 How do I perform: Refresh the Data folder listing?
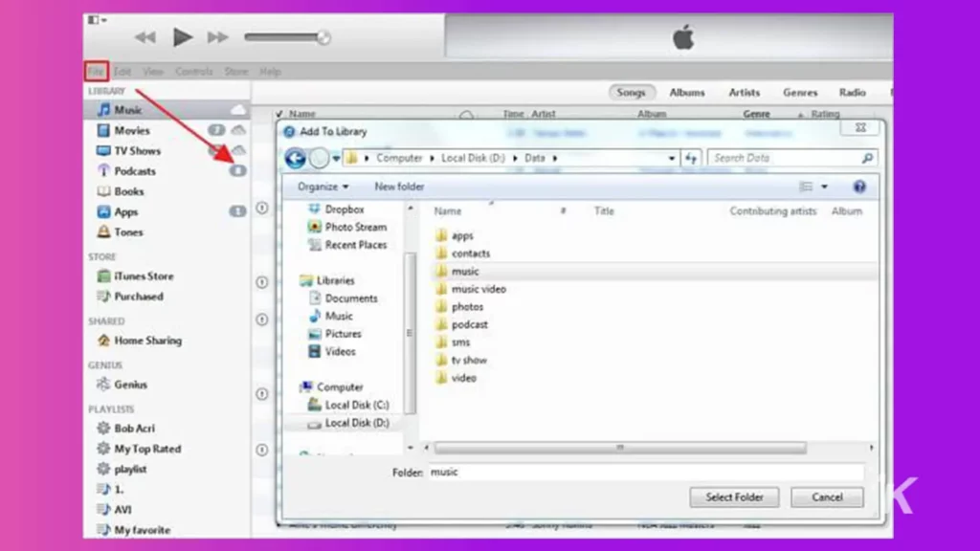[691, 158]
